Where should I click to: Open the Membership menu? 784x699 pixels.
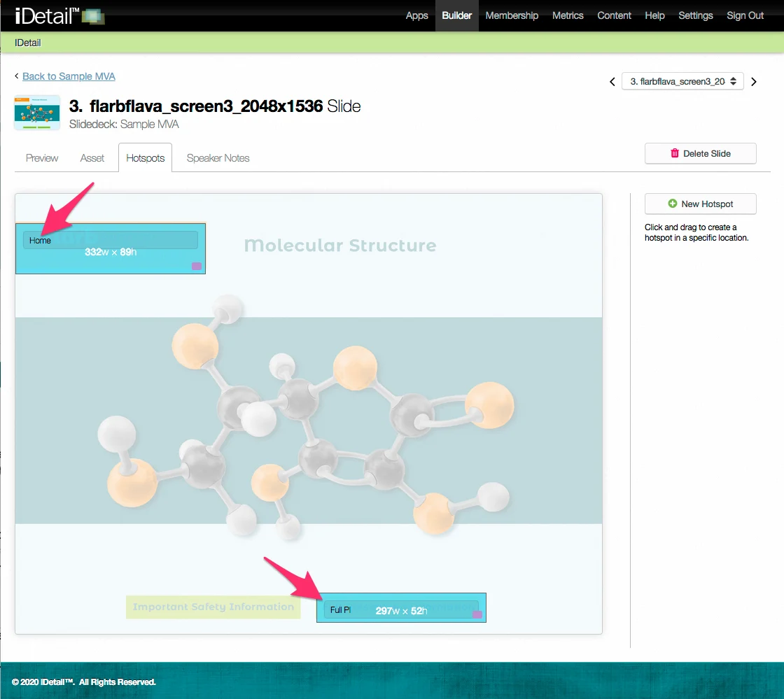pyautogui.click(x=512, y=15)
